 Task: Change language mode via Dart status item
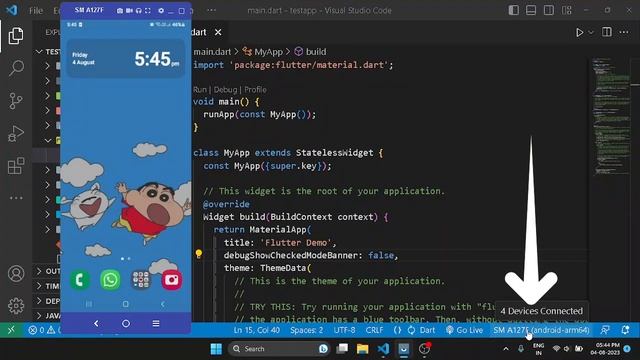[427, 330]
